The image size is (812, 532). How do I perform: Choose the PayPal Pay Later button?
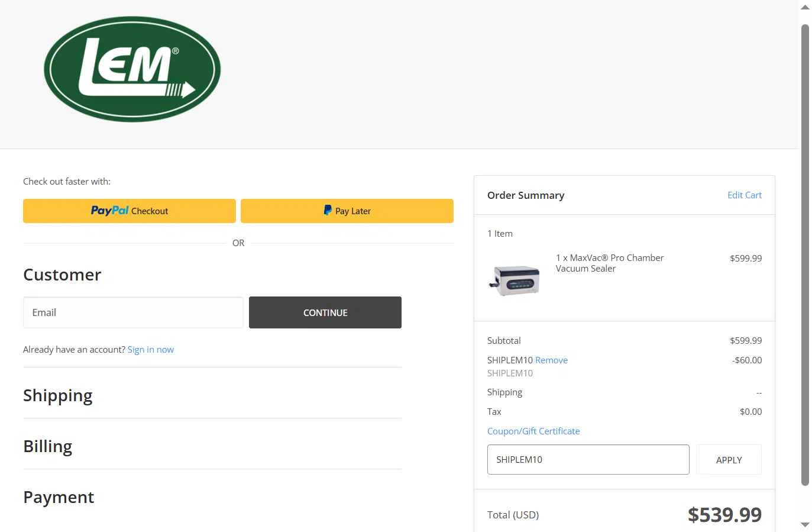coord(347,211)
